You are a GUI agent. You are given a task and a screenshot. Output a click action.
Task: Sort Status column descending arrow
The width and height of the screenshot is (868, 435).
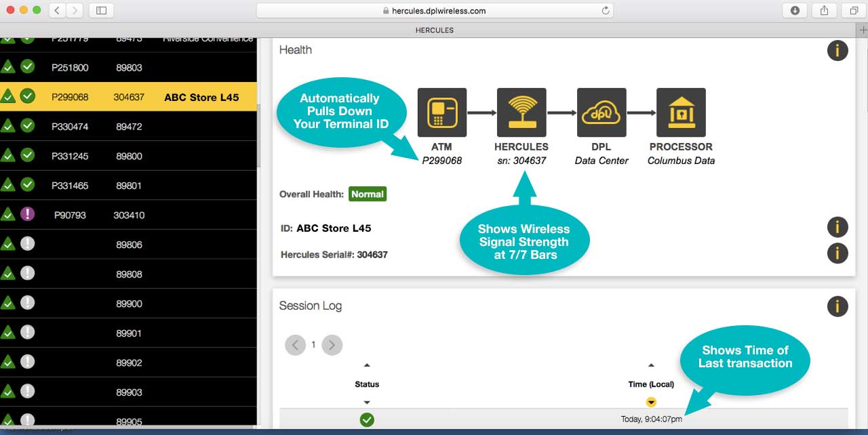(367, 402)
